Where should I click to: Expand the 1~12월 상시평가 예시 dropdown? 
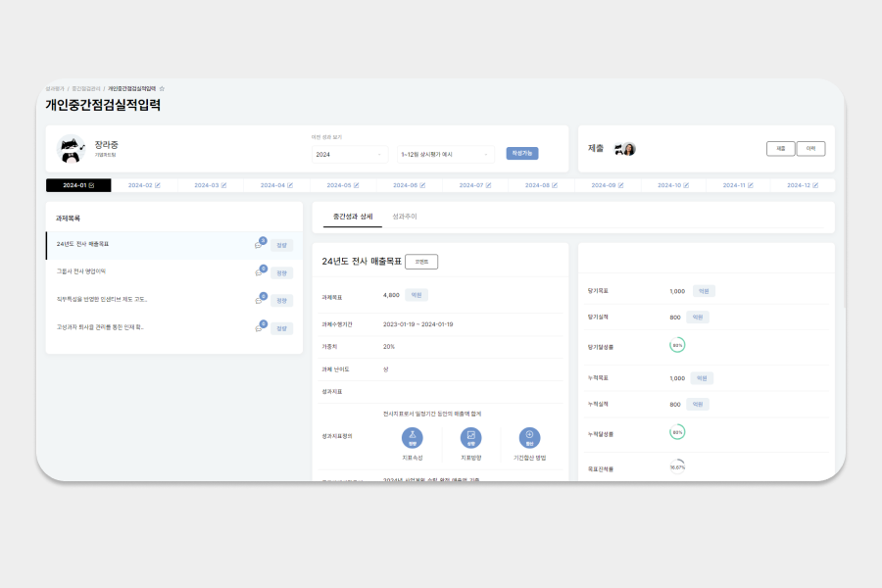click(446, 154)
